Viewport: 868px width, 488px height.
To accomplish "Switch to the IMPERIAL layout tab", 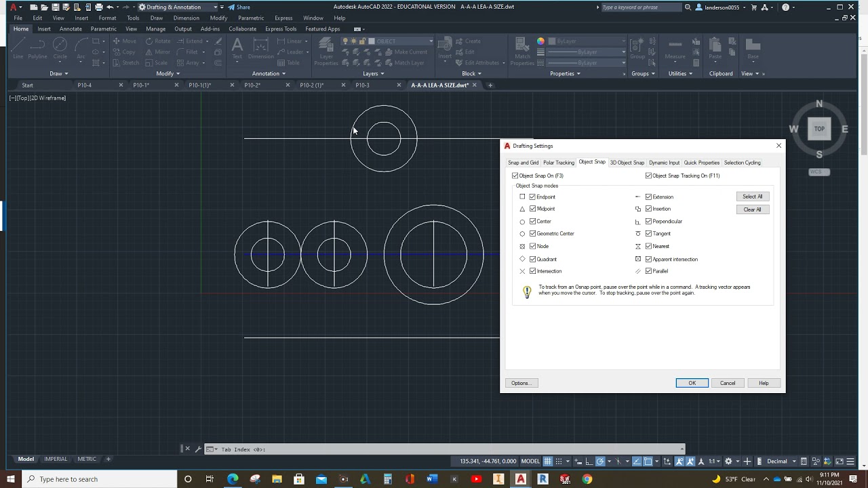I will [x=56, y=459].
